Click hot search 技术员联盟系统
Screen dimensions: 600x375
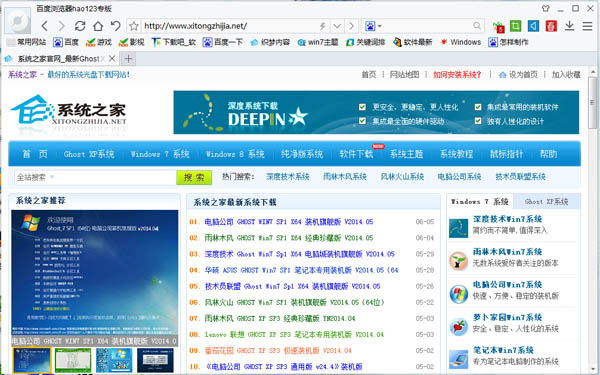click(520, 177)
